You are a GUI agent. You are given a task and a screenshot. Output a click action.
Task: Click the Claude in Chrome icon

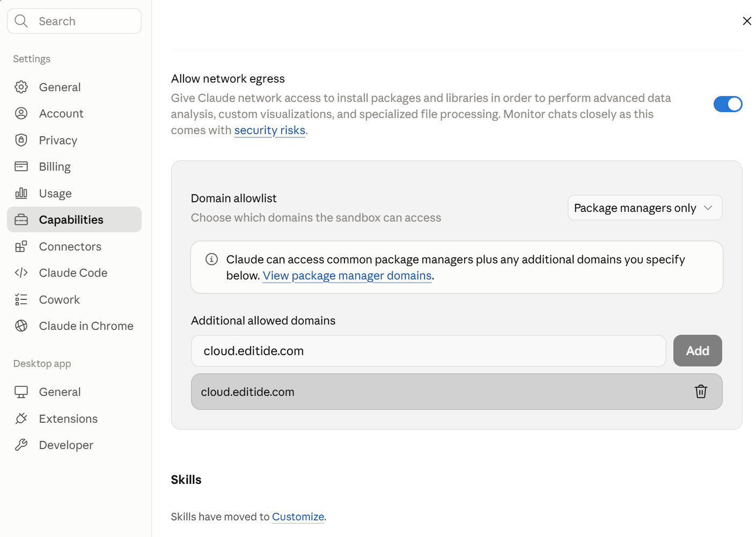click(21, 326)
